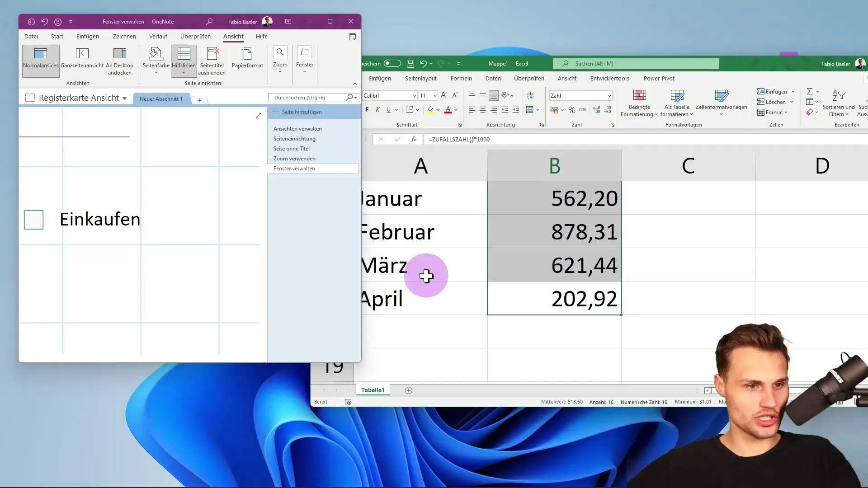Click the Ansicht tab in OneNote ribbon
Image resolution: width=868 pixels, height=488 pixels.
point(233,36)
